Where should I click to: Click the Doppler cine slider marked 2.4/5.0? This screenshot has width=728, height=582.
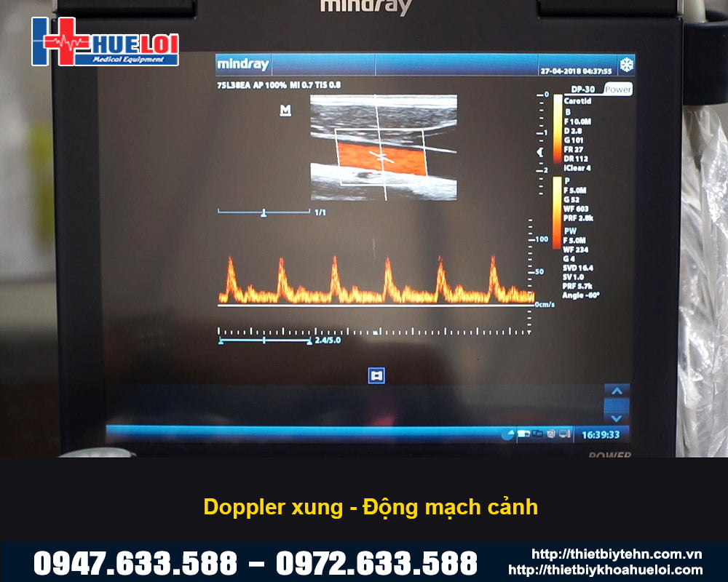pos(264,340)
